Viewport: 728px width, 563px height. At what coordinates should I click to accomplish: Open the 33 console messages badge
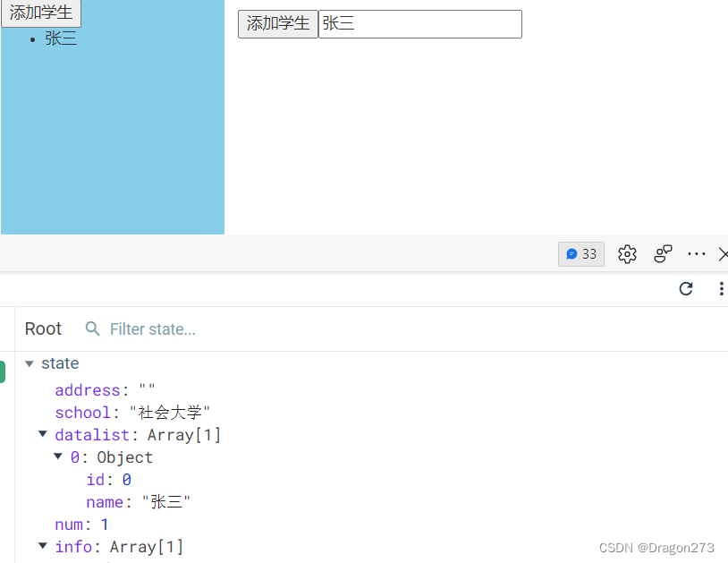[580, 254]
